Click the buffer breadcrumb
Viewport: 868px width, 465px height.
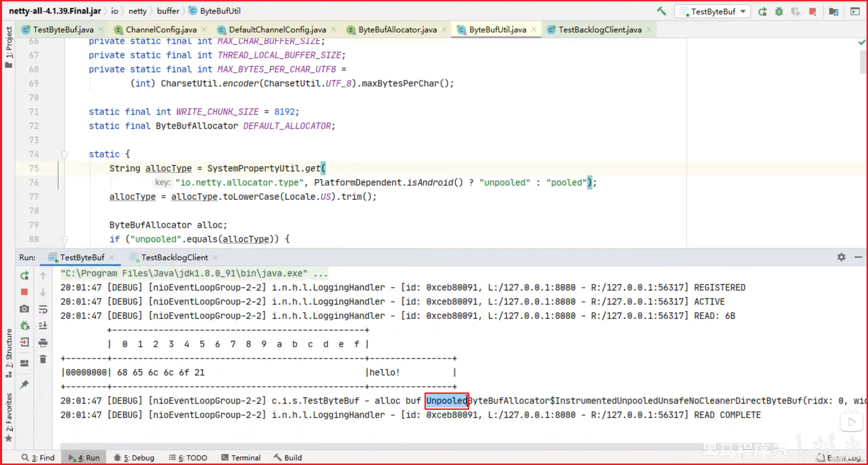tap(168, 11)
